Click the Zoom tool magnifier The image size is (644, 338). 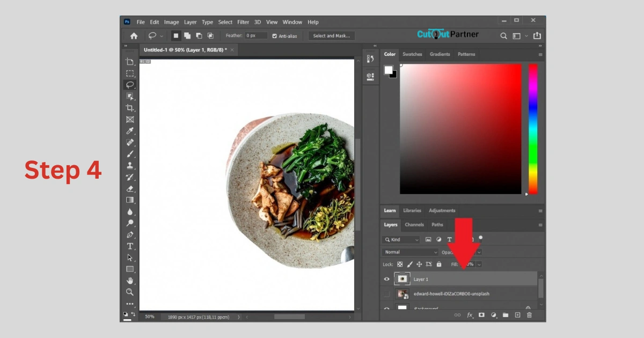pos(130,292)
